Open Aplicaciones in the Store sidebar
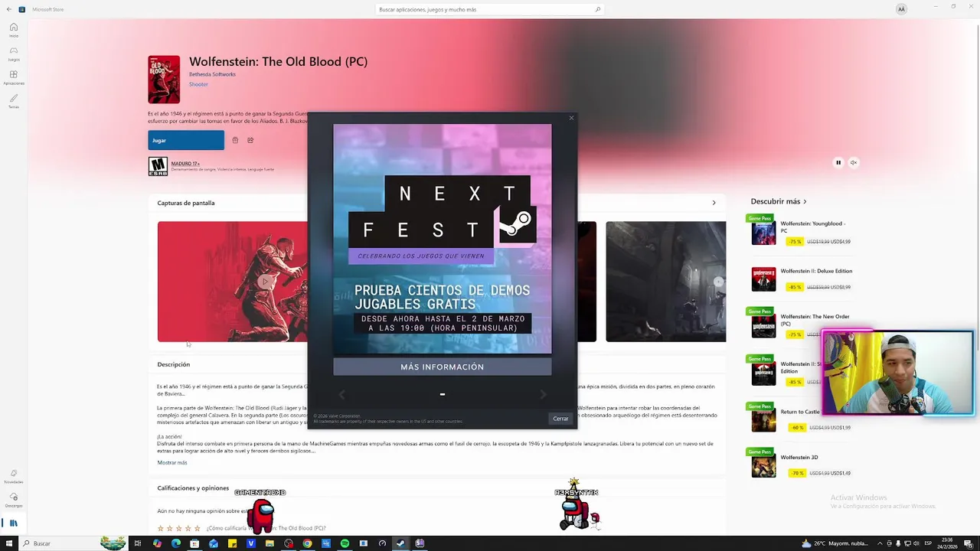980x551 pixels. coord(14,77)
